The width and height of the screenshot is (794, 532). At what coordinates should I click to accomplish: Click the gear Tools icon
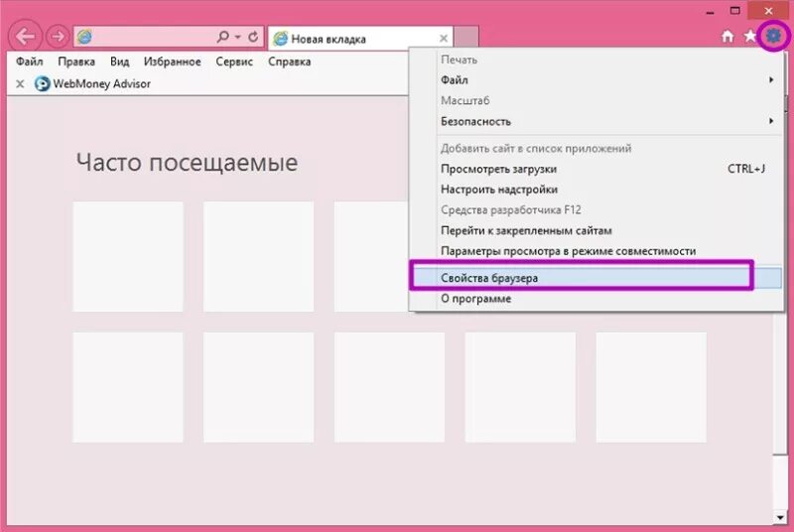click(x=773, y=36)
